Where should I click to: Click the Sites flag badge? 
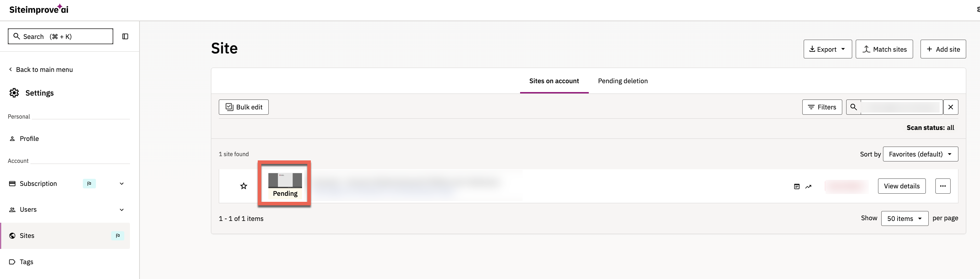click(118, 235)
